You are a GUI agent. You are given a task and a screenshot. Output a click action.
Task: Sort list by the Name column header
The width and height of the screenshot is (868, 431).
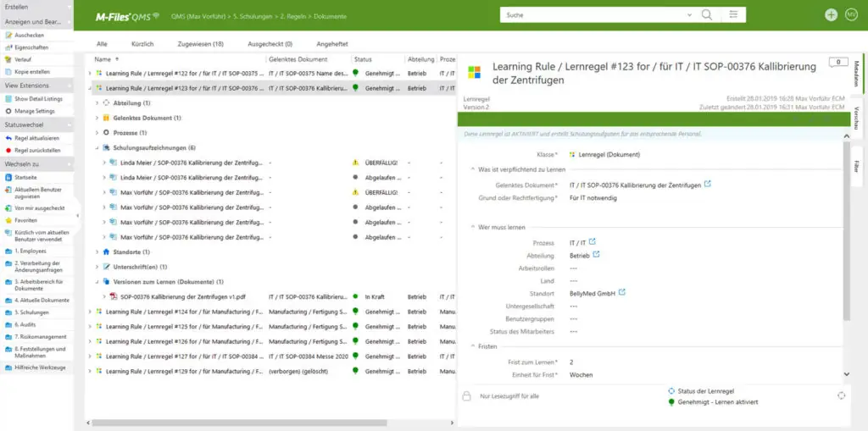[102, 59]
